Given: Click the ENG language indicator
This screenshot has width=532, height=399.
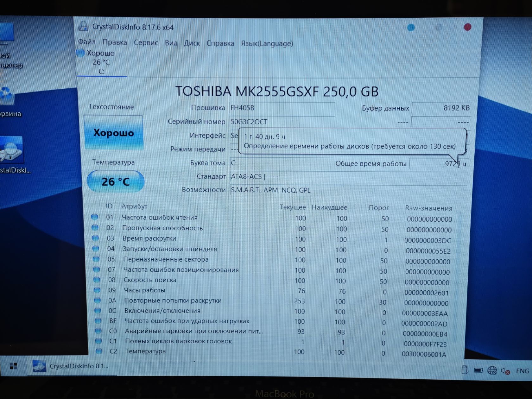Looking at the screenshot, I should pyautogui.click(x=522, y=371).
